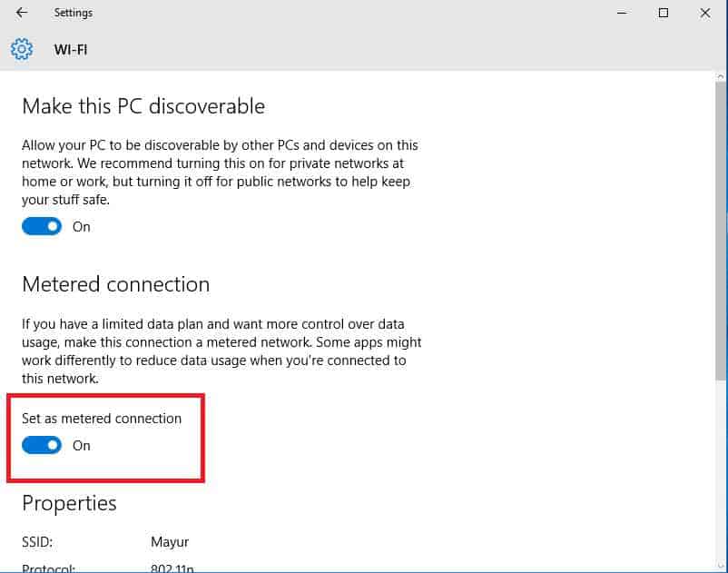Minimize the Settings window
The height and width of the screenshot is (573, 728).
[622, 13]
